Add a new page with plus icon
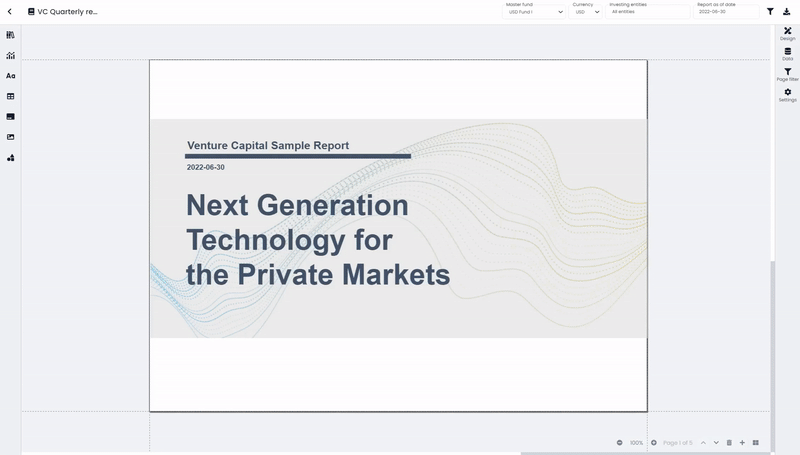The width and height of the screenshot is (800, 455). [x=742, y=442]
